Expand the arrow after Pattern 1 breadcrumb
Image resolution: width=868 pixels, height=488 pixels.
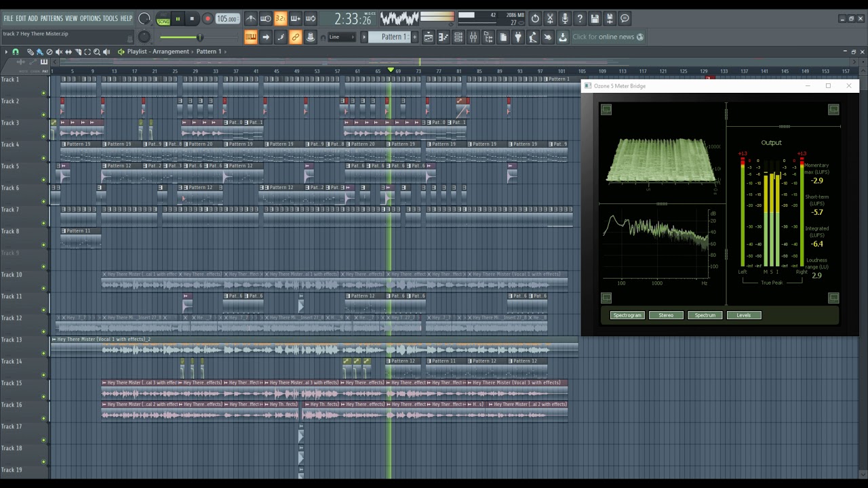pyautogui.click(x=225, y=52)
